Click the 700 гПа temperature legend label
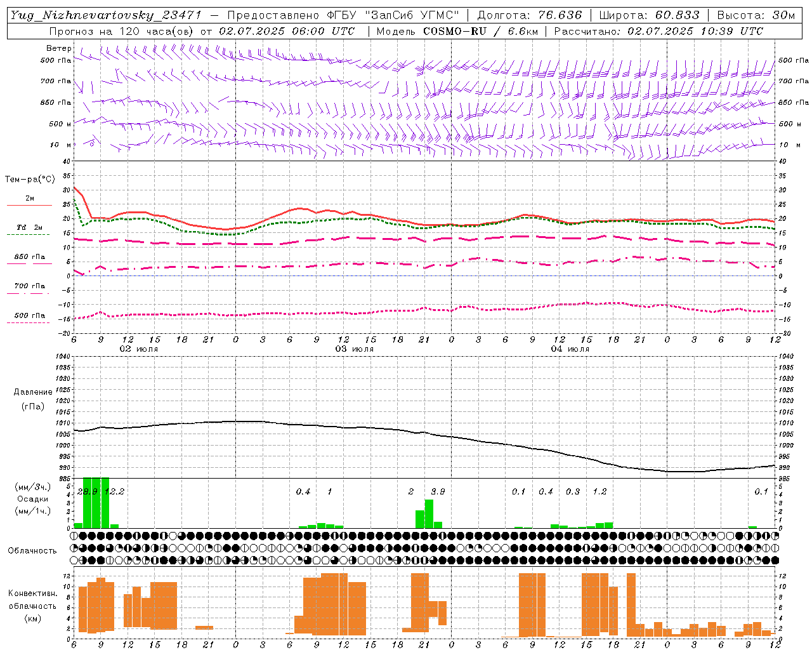 click(30, 286)
